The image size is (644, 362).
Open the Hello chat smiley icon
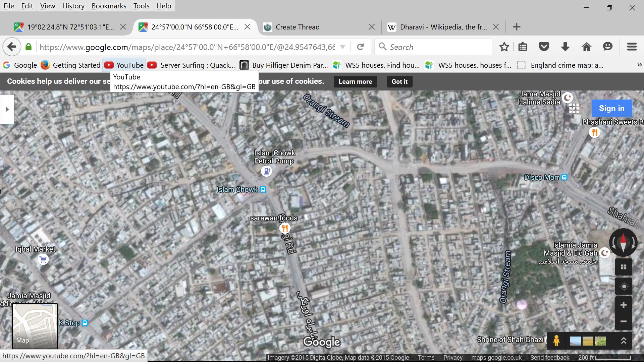coord(608,47)
